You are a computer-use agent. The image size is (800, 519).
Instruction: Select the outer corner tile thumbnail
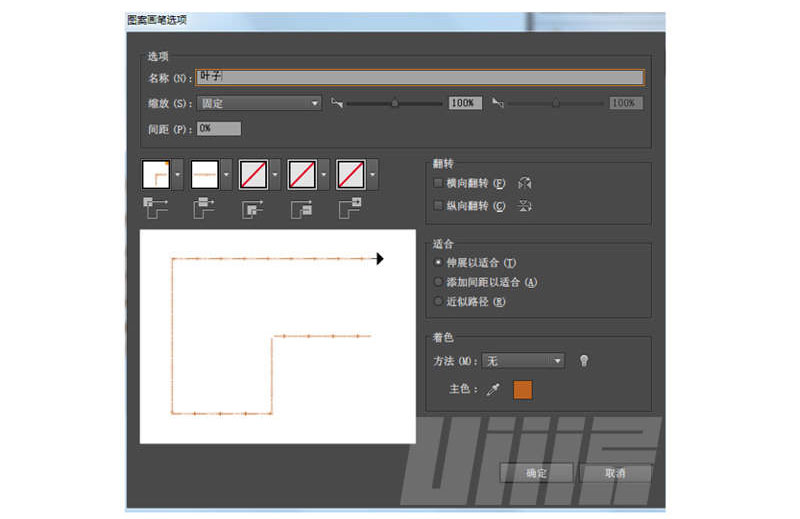coord(156,175)
